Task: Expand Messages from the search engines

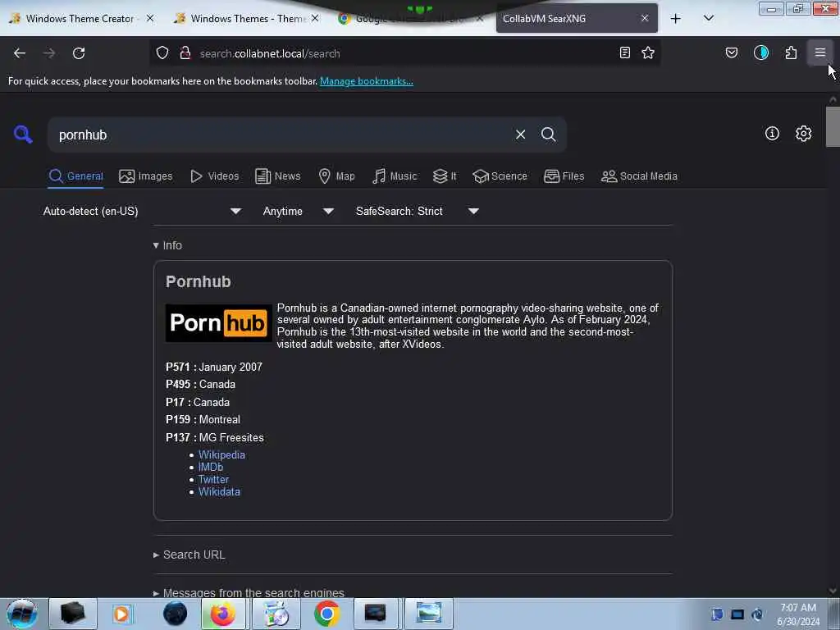Action: [x=249, y=592]
